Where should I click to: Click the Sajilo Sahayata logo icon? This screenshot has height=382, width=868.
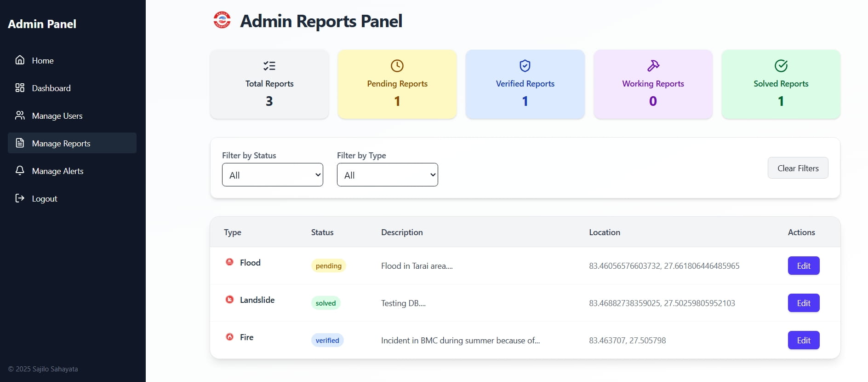coord(222,20)
